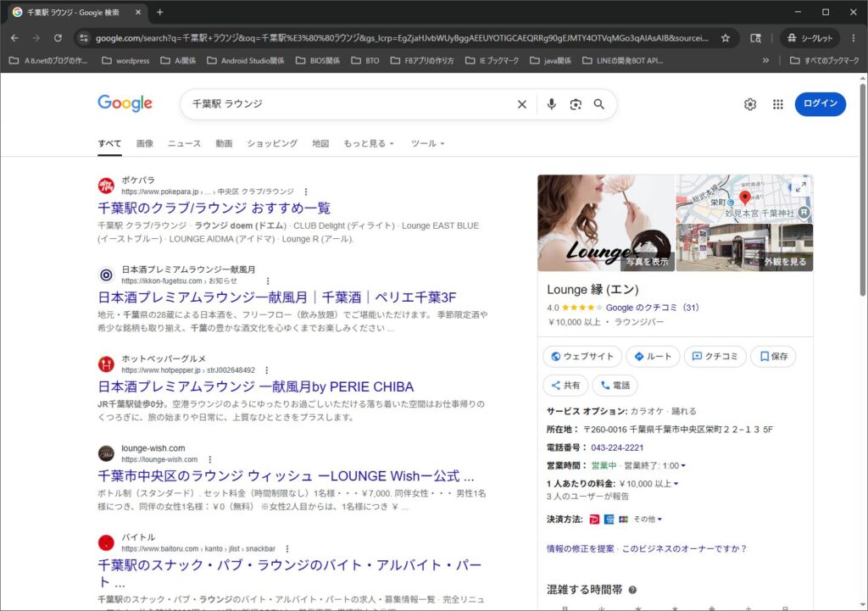868x611 pixels.
Task: Reload the page
Action: click(x=58, y=38)
